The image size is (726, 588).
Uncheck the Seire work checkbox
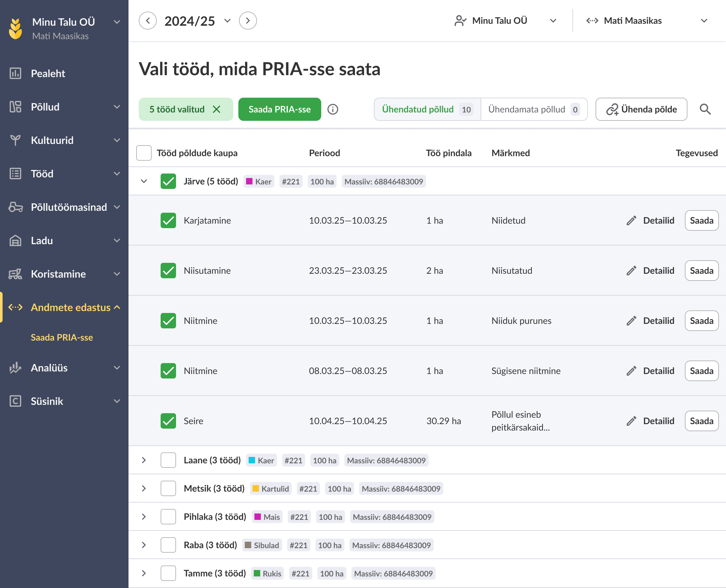pyautogui.click(x=168, y=421)
